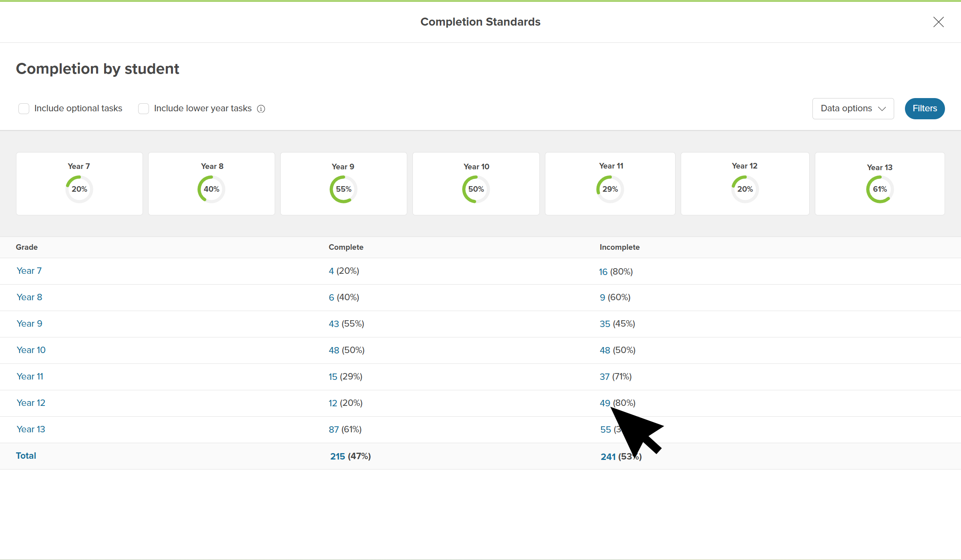961x560 pixels.
Task: Expand the Data options dropdown
Action: (x=853, y=108)
